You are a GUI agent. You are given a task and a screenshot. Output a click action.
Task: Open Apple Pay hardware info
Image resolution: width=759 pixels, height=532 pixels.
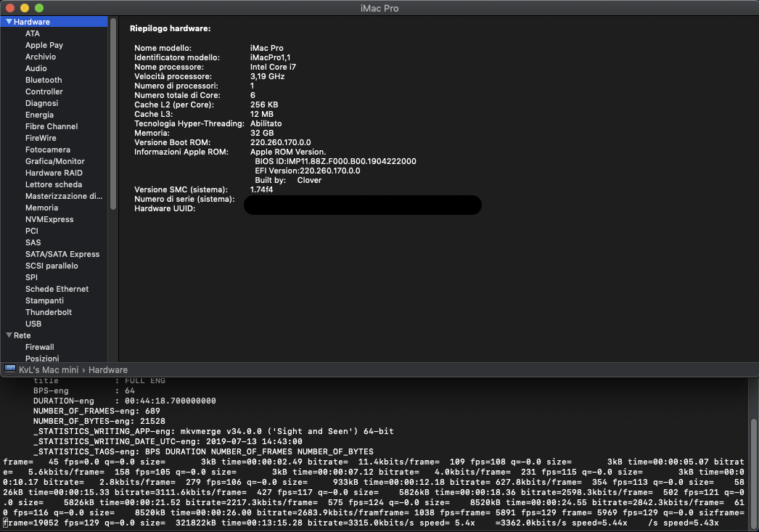click(44, 45)
